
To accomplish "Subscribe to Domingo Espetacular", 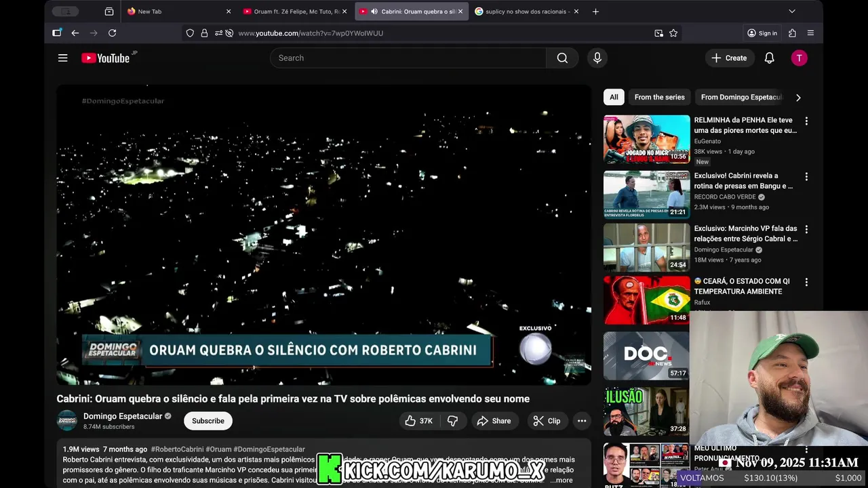I will [208, 421].
